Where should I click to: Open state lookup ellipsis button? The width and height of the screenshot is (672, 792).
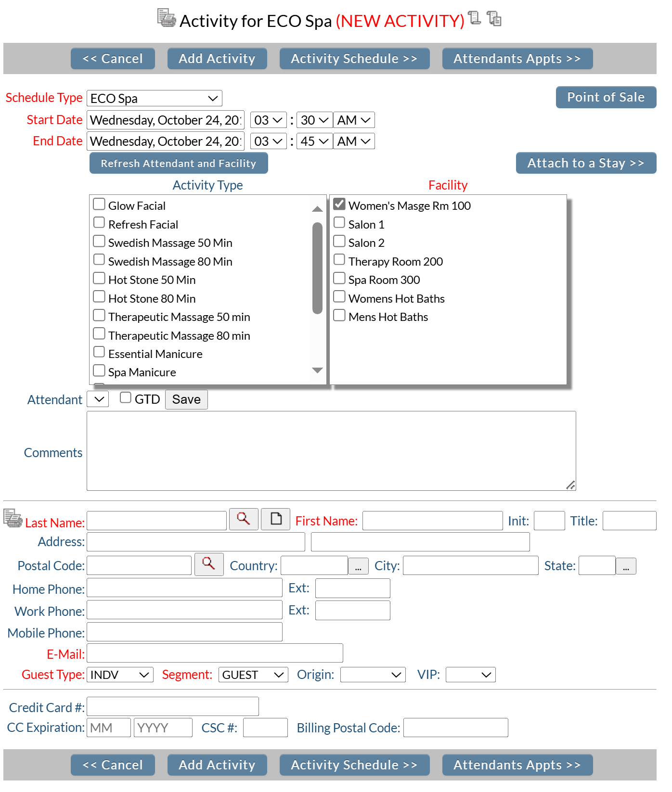(x=626, y=566)
